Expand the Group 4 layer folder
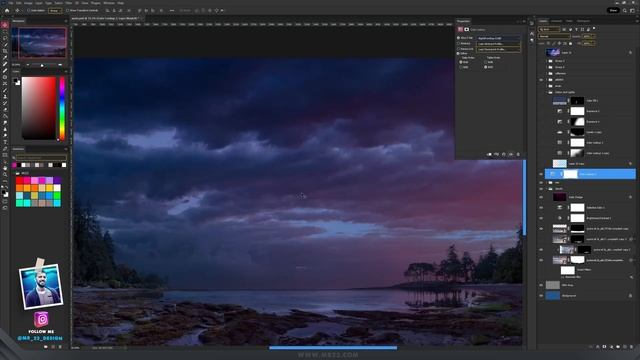The width and height of the screenshot is (640, 360). click(x=547, y=67)
